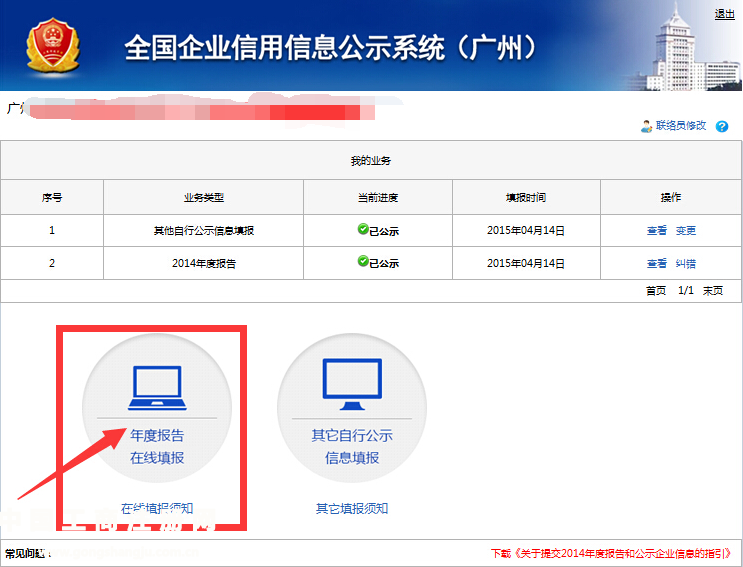Open 查看 for the 2014年度报告 row
The height and width of the screenshot is (567, 743).
coord(656,264)
